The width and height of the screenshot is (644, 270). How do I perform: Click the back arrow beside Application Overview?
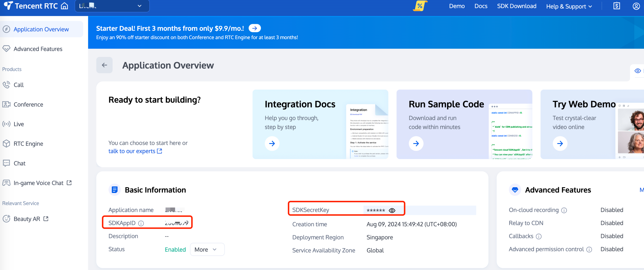tap(104, 65)
